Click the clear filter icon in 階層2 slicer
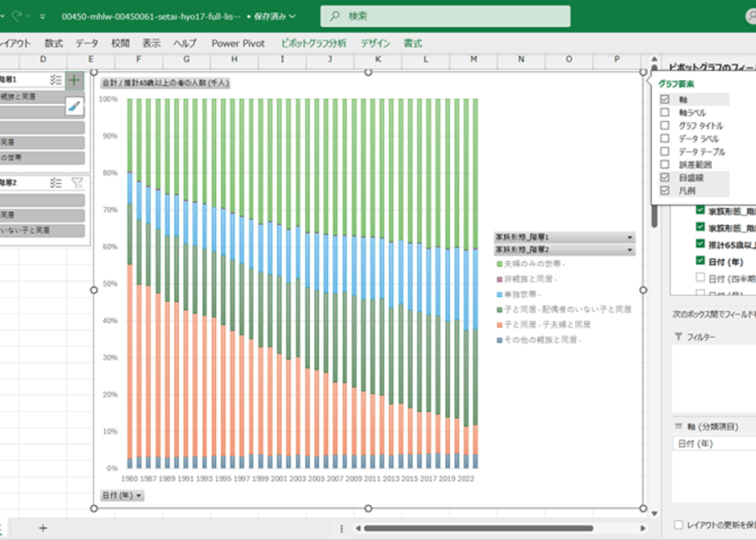756x540 pixels. coord(77,182)
